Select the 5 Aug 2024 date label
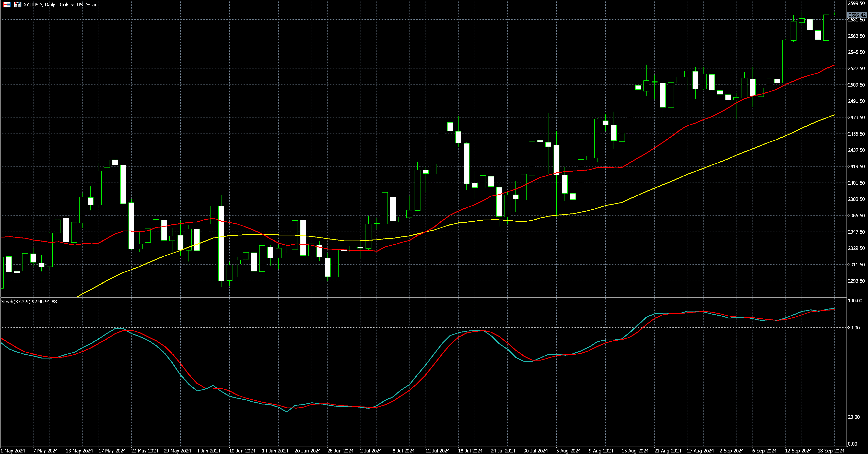The image size is (868, 454). 568,451
